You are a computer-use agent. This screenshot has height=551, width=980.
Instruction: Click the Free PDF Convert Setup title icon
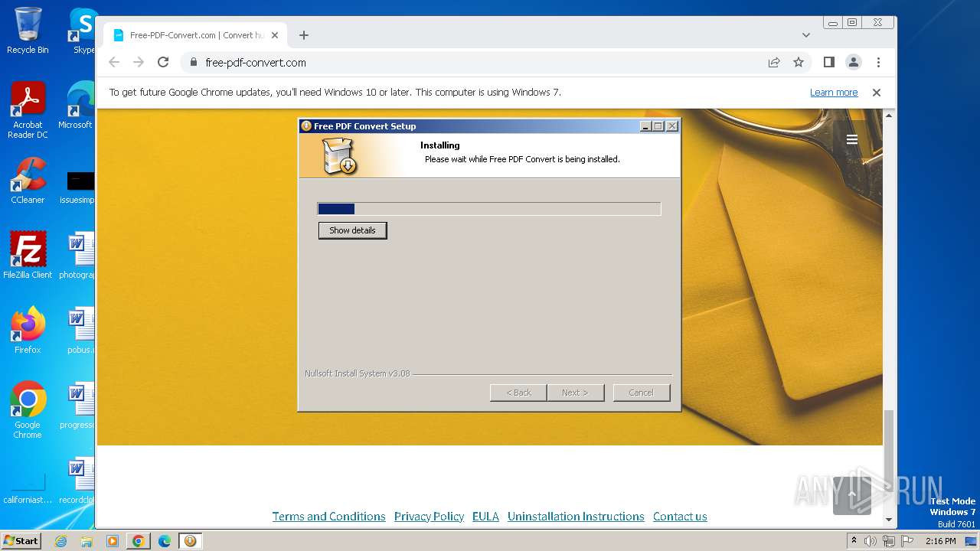[306, 126]
